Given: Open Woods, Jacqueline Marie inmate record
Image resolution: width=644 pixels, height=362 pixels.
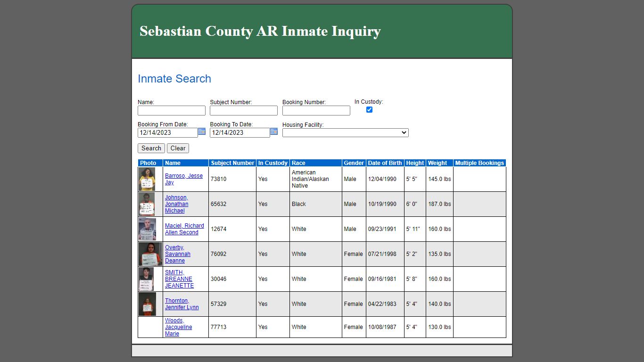Looking at the screenshot, I should (x=178, y=327).
